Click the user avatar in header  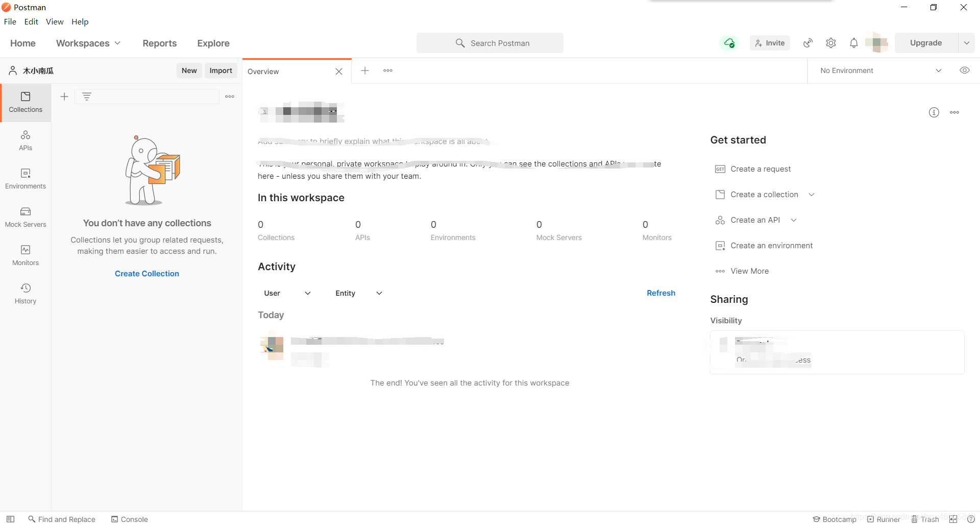coord(877,43)
